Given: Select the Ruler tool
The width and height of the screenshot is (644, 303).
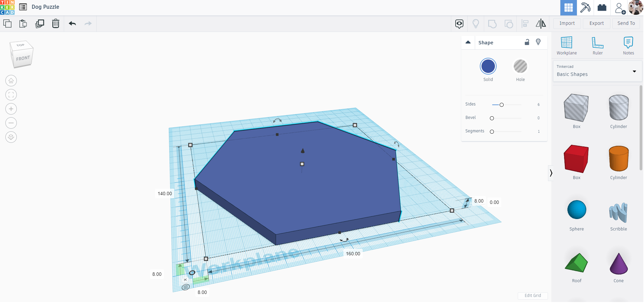Looking at the screenshot, I should 598,46.
